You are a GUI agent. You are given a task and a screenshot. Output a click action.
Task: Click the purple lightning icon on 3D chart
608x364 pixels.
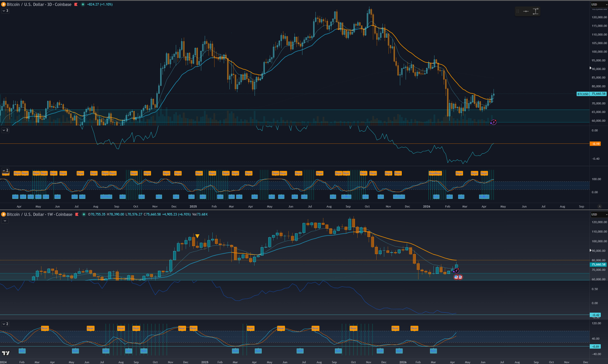tap(494, 122)
